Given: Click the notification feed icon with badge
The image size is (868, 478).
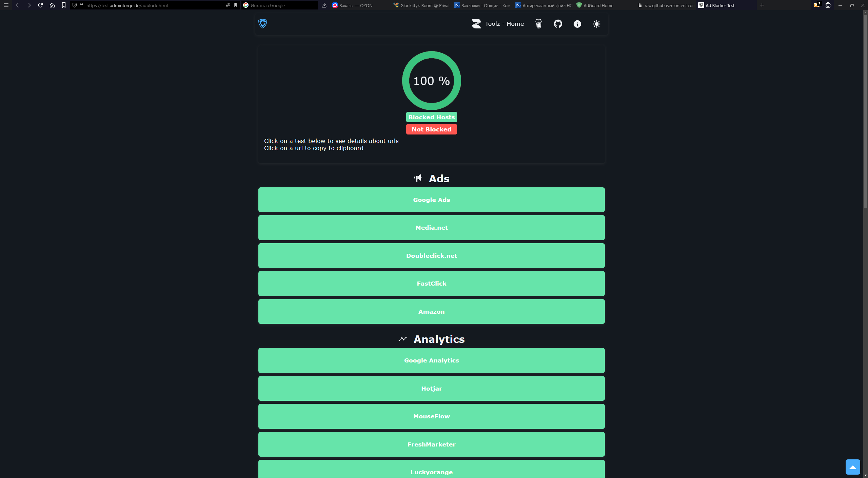Looking at the screenshot, I should click(x=817, y=5).
